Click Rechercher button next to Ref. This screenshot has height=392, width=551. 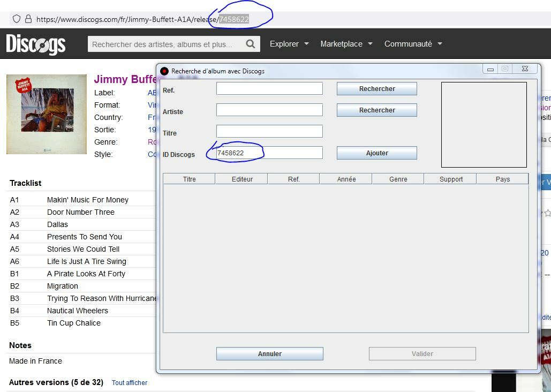click(x=377, y=88)
